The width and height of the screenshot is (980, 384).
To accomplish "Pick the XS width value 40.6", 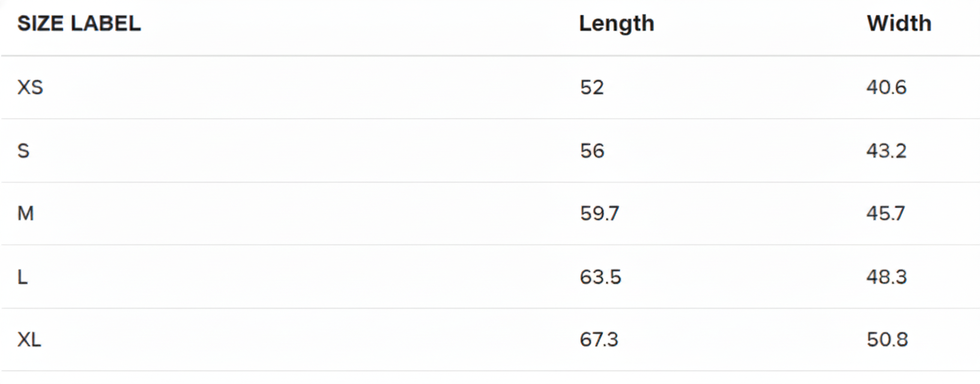I will [886, 88].
